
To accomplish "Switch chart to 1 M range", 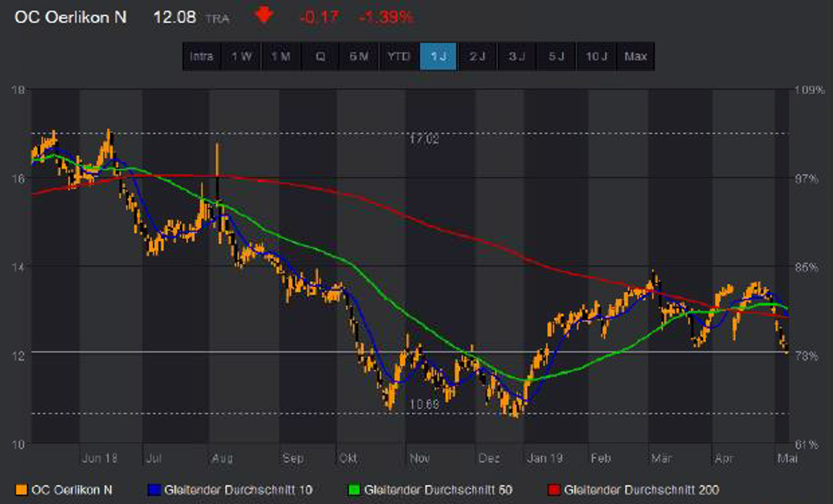I will 281,57.
